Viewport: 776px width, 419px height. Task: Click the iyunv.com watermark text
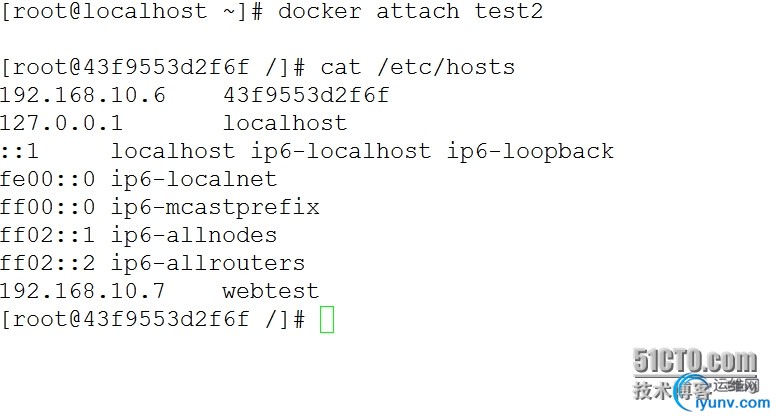click(x=732, y=403)
